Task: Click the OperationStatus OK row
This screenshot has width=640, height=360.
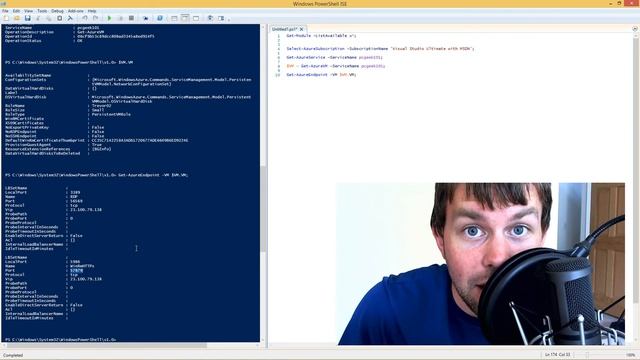Action: click(44, 41)
